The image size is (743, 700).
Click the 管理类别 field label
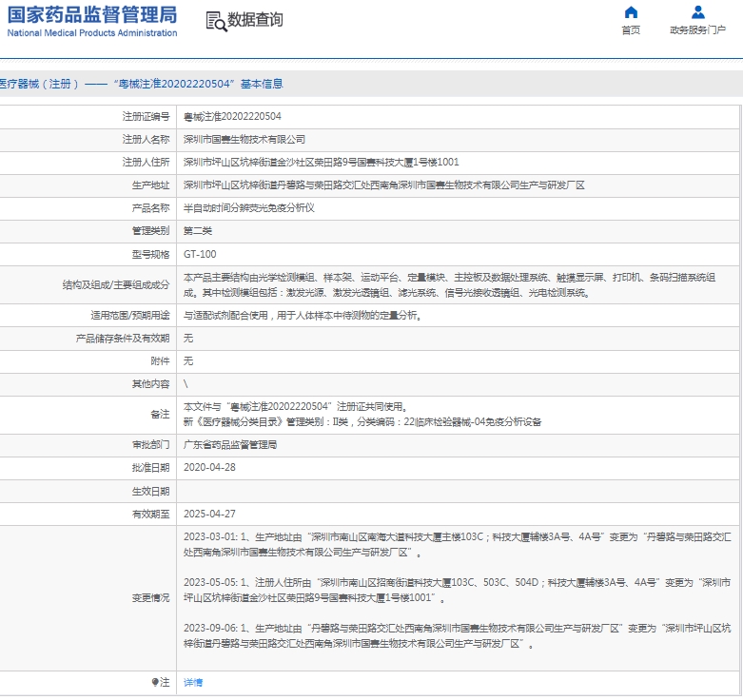(150, 231)
